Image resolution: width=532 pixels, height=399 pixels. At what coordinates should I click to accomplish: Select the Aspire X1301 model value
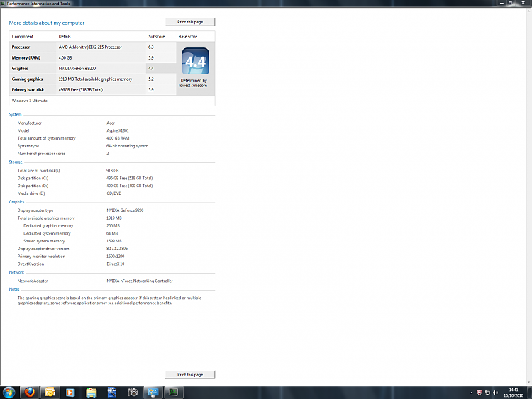point(118,130)
